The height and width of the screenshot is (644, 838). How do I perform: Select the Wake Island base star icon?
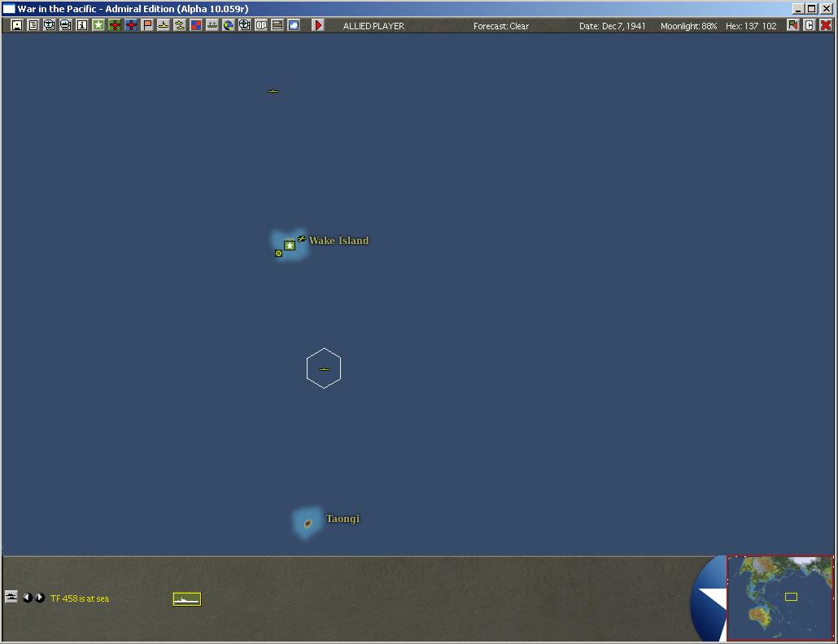coord(290,246)
